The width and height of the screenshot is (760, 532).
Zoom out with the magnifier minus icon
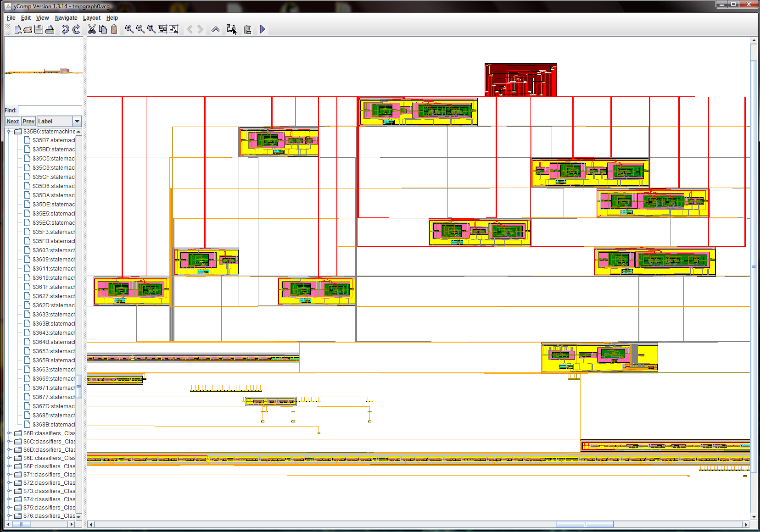140,29
